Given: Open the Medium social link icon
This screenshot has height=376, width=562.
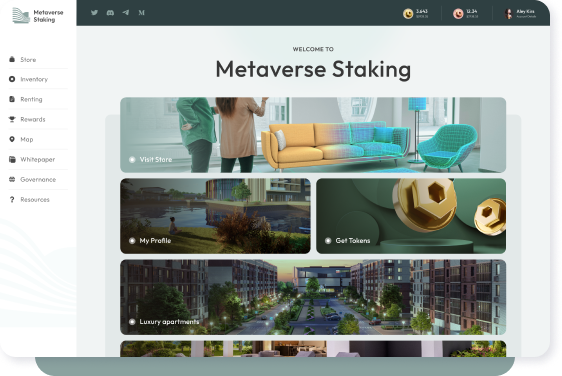Looking at the screenshot, I should click(x=142, y=13).
